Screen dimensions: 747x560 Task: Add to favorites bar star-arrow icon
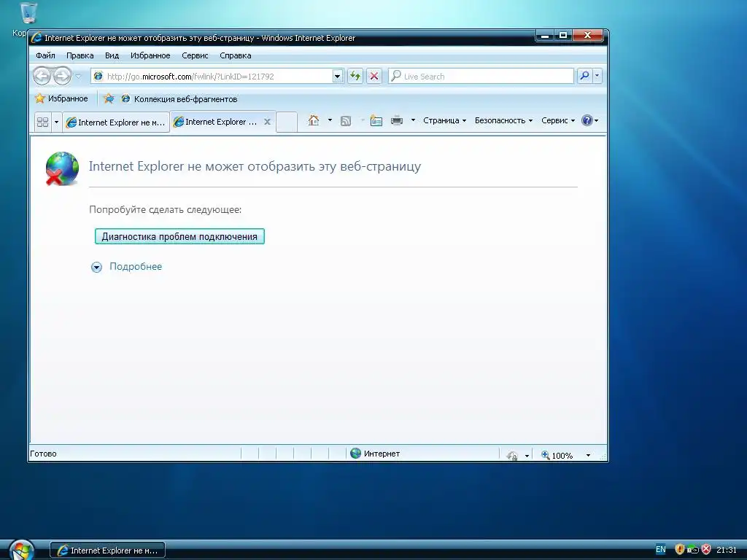click(109, 98)
